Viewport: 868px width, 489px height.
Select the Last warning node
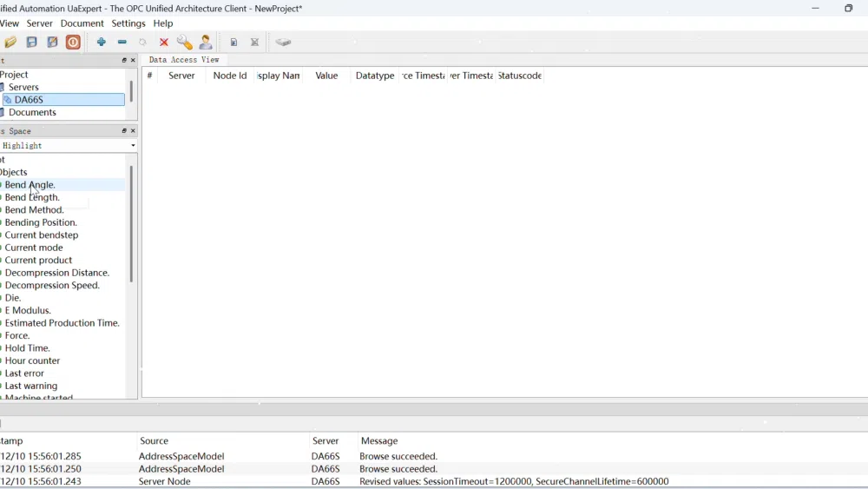click(x=31, y=386)
